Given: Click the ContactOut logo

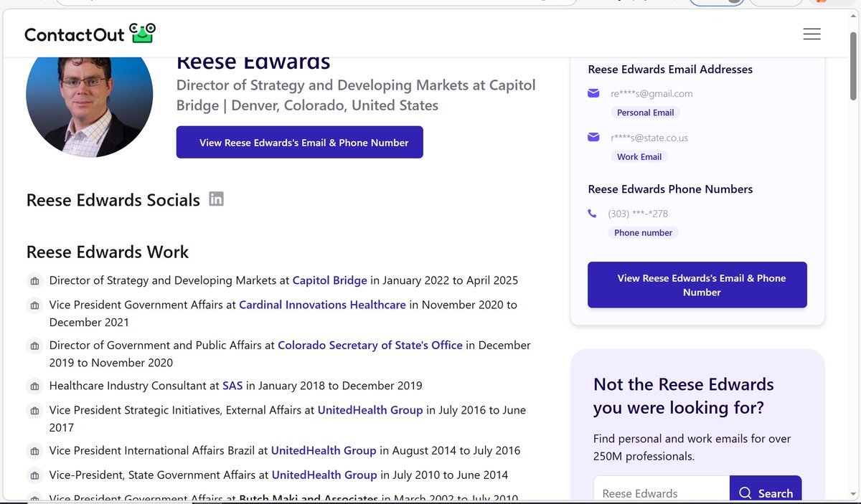Looking at the screenshot, I should point(90,33).
